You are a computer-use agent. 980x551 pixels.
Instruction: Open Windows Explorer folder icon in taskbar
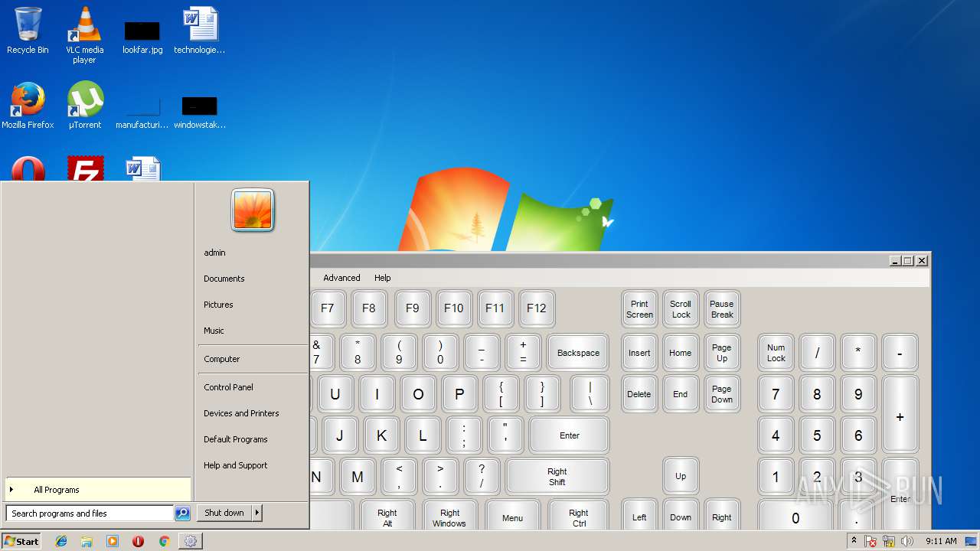point(87,541)
